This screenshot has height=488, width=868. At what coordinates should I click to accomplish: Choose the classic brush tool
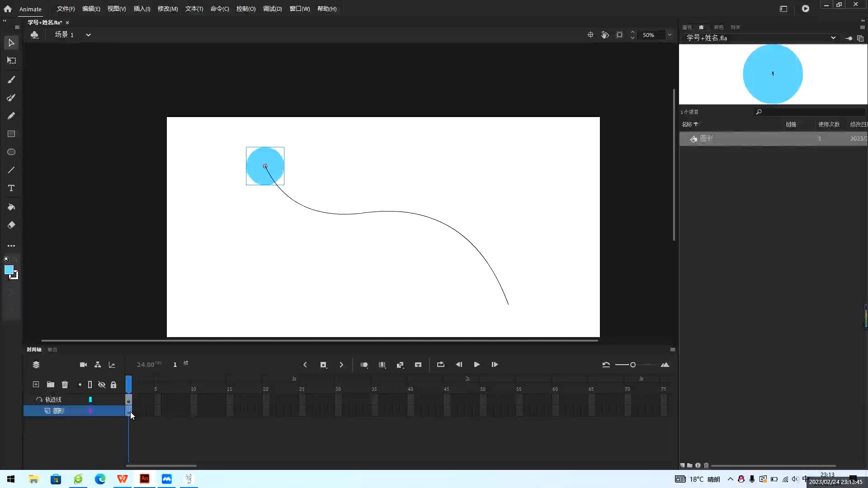click(x=11, y=98)
